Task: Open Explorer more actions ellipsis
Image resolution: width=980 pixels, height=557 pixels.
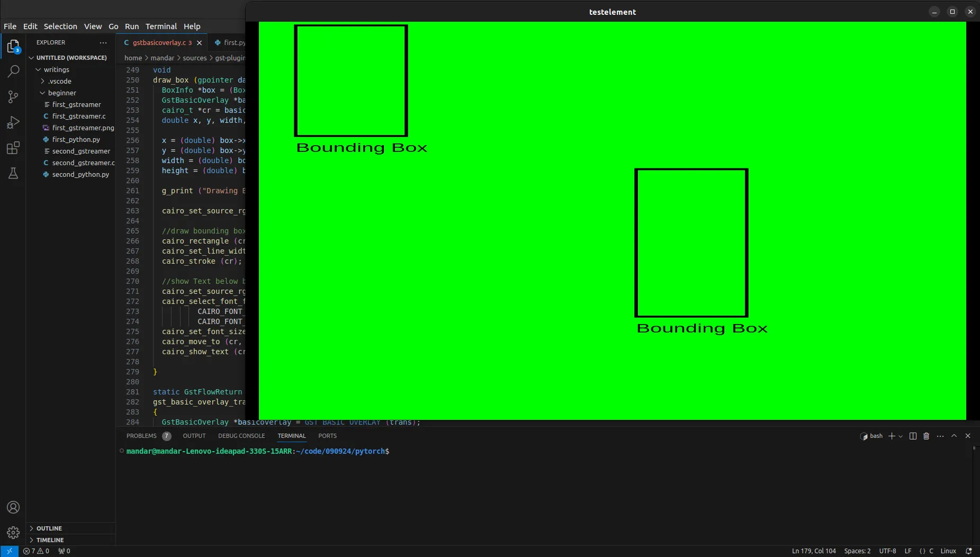Action: tap(103, 42)
